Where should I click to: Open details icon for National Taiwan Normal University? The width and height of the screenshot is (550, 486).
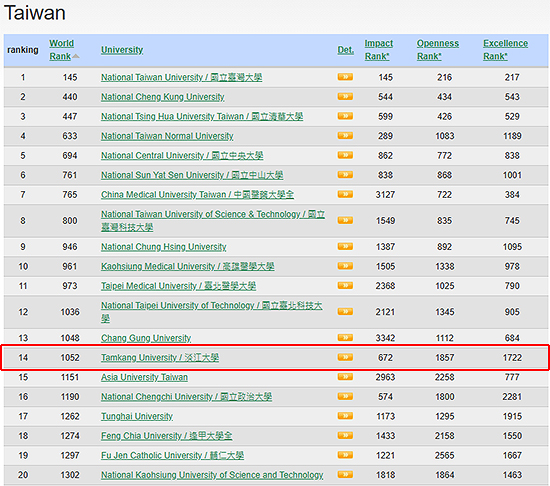point(345,136)
